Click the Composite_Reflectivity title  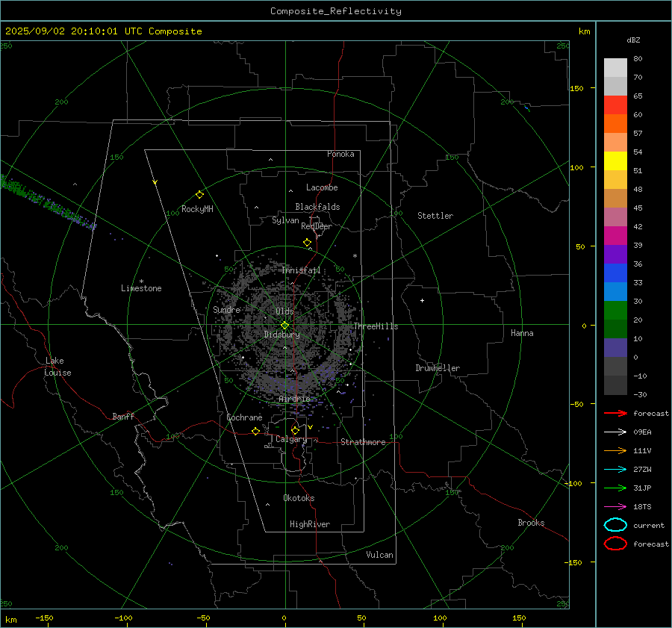tap(336, 11)
